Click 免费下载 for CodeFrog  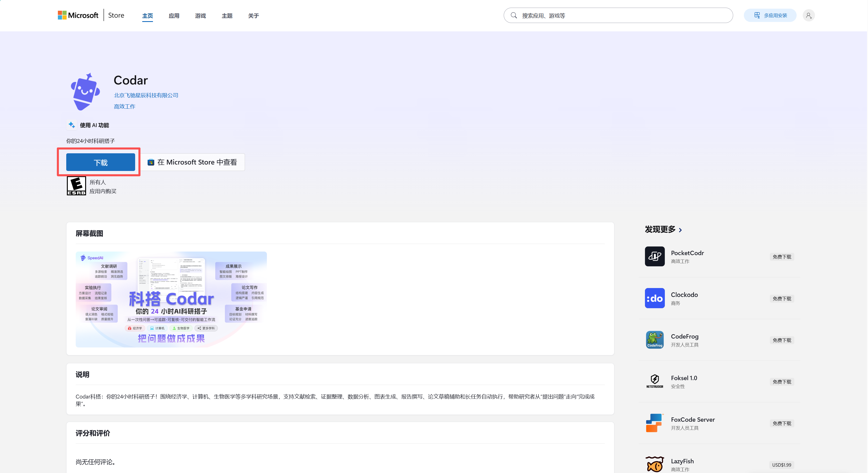click(782, 340)
